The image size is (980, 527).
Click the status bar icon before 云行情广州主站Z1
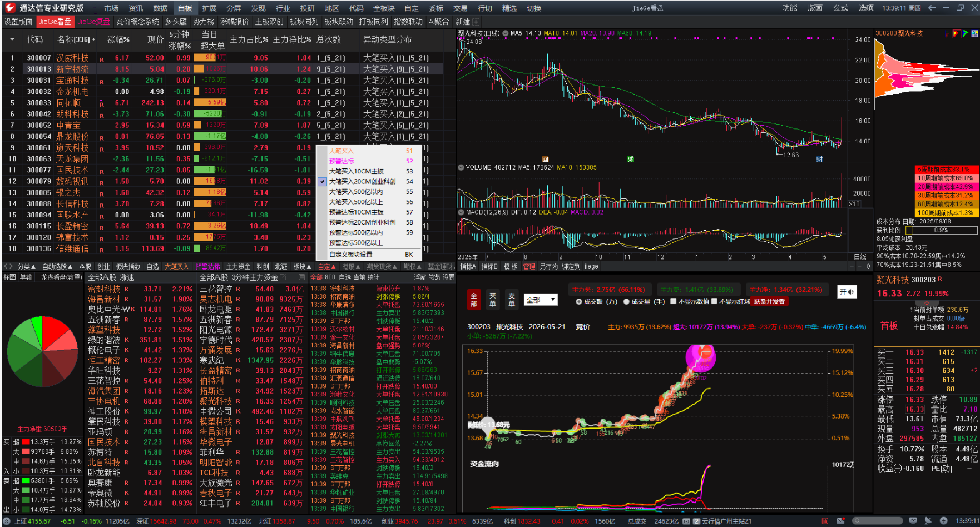click(696, 521)
